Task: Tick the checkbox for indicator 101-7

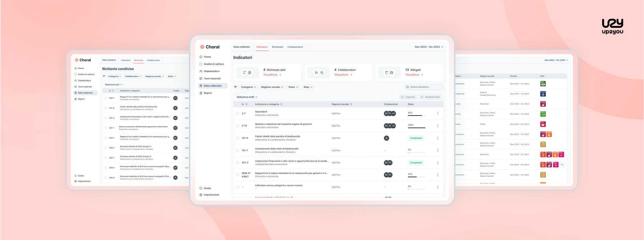Action: (x=237, y=151)
